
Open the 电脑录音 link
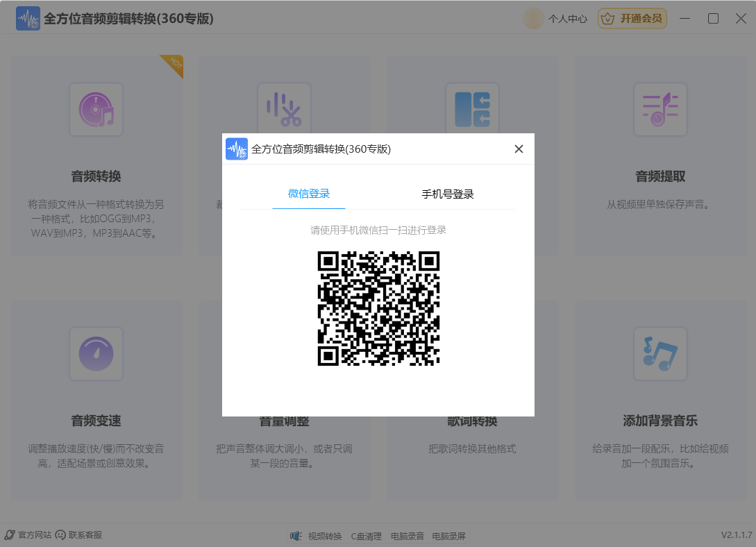pyautogui.click(x=407, y=536)
